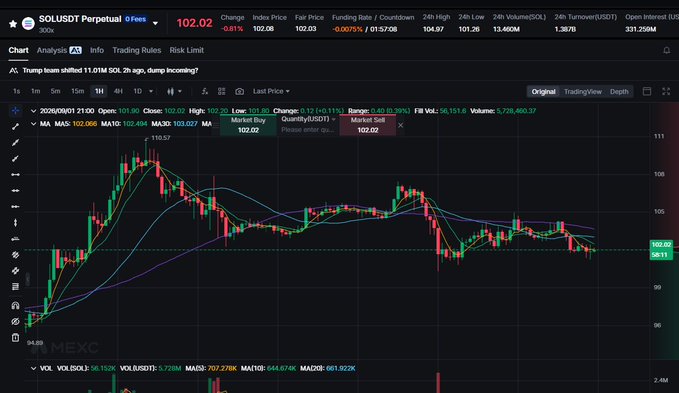Select the price line arrow tool
Image resolution: width=679 pixels, height=393 pixels.
(15, 238)
